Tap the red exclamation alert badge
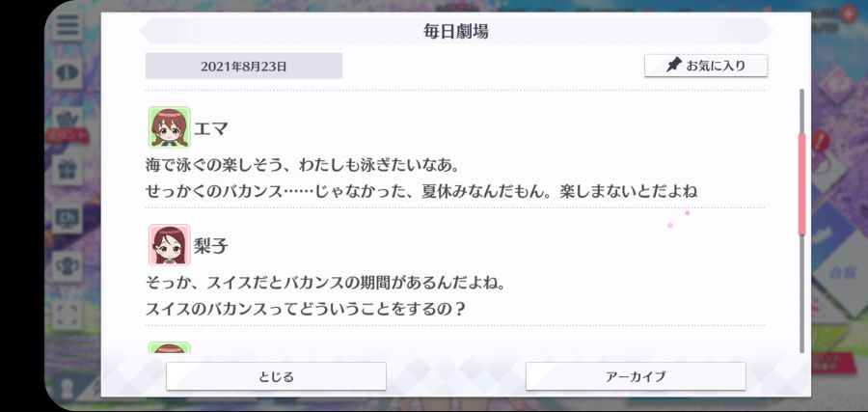 pos(821,140)
